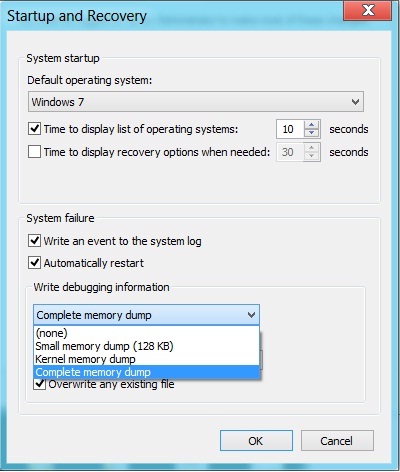Click the 10 seconds input field
Image resolution: width=400 pixels, height=472 pixels.
[290, 129]
